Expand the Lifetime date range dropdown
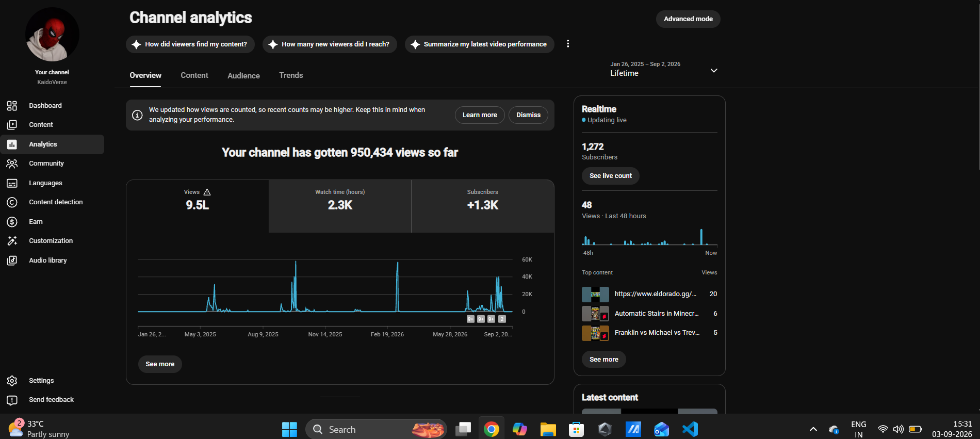This screenshot has width=980, height=439. [714, 71]
